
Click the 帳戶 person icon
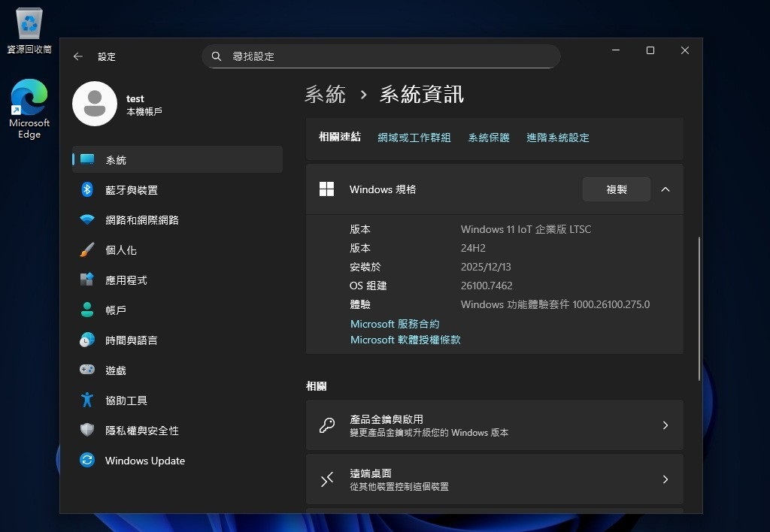click(x=87, y=310)
